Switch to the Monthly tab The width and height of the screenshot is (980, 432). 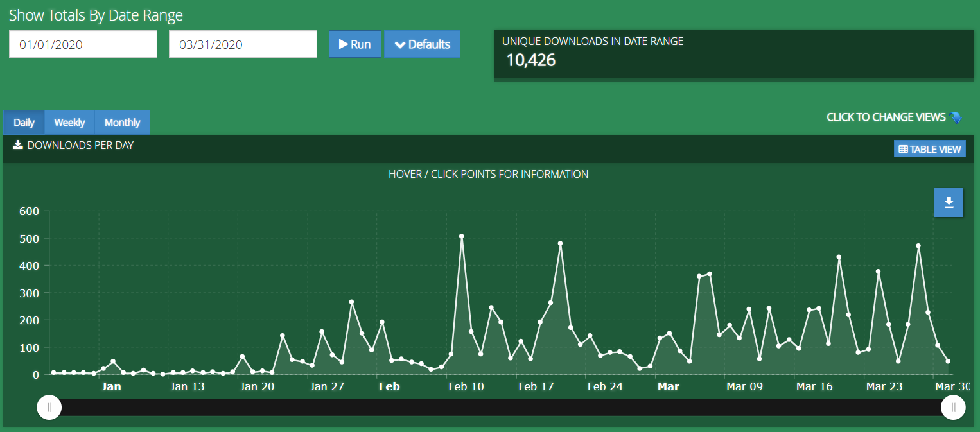coord(122,123)
